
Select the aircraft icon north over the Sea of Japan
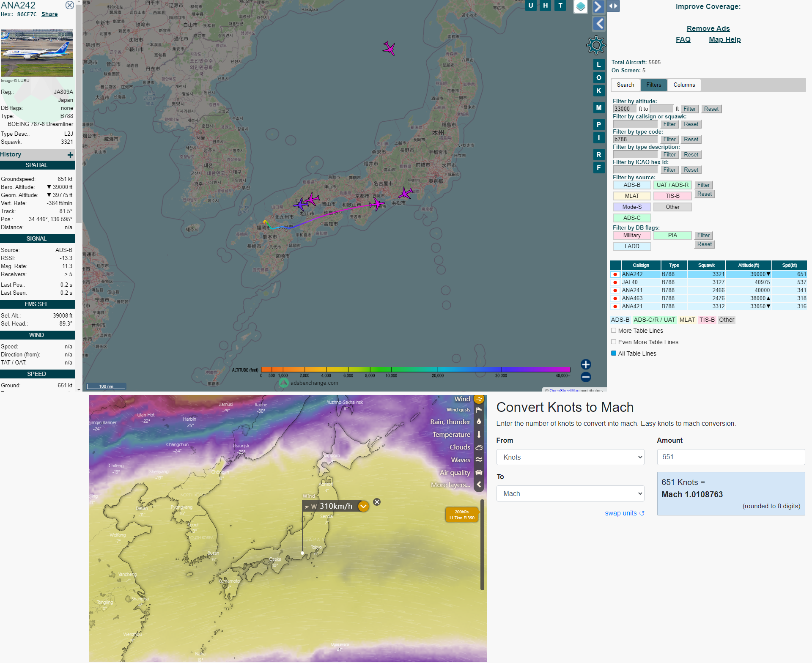click(x=389, y=48)
